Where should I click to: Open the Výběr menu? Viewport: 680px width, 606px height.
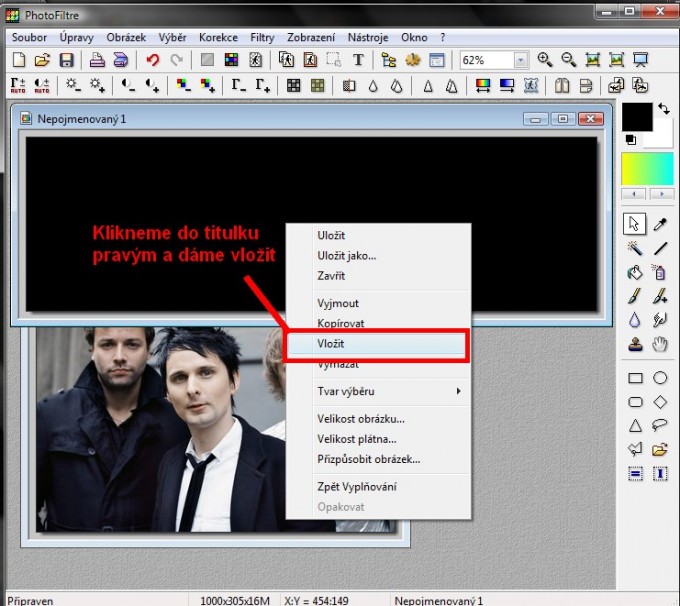[x=172, y=38]
